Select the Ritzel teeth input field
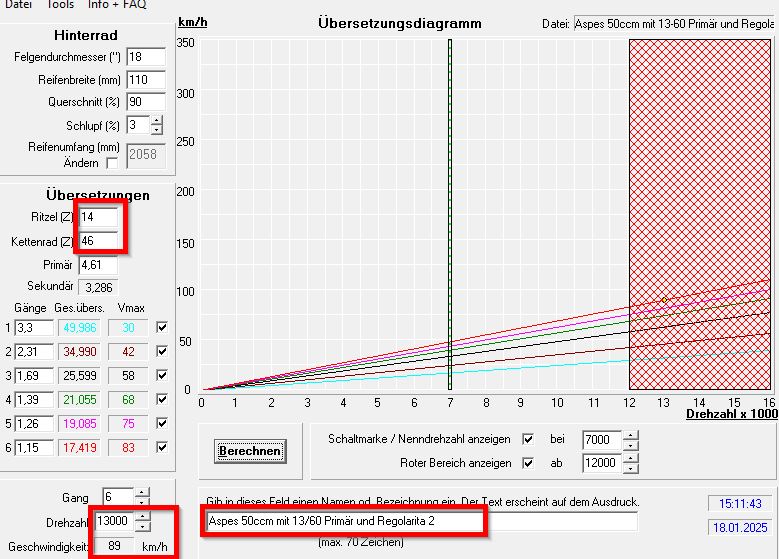 tap(98, 217)
